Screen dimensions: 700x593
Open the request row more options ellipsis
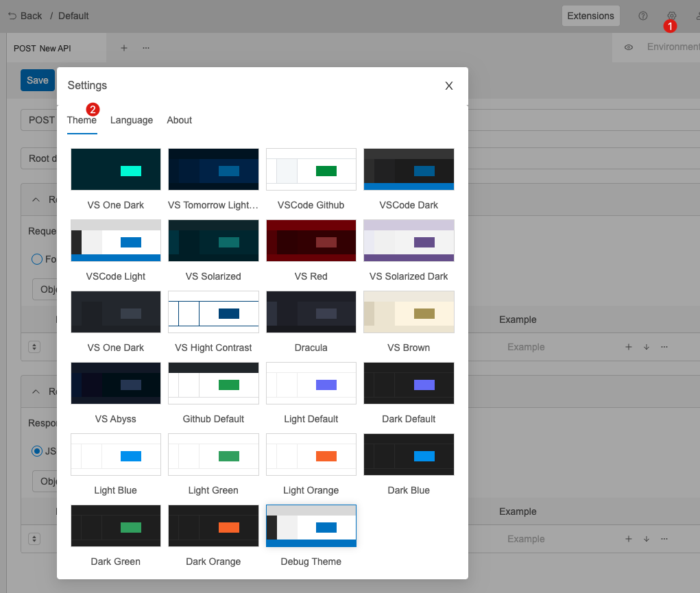point(664,347)
